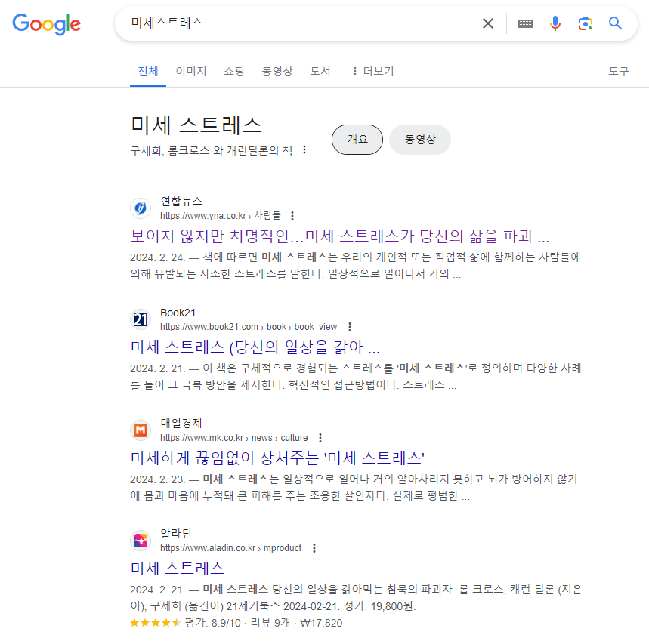Open more options beside the yna.co.kr URL
This screenshot has height=644, width=649.
[x=292, y=215]
